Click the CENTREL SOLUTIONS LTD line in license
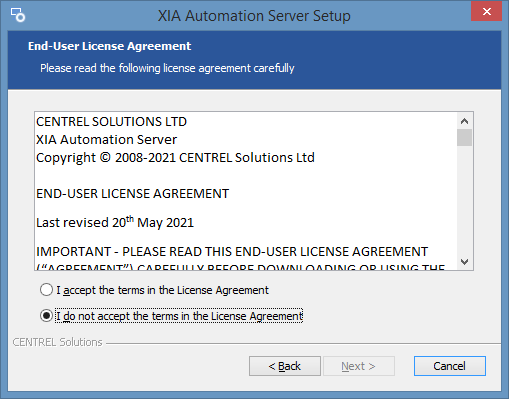The image size is (509, 399). [x=111, y=122]
